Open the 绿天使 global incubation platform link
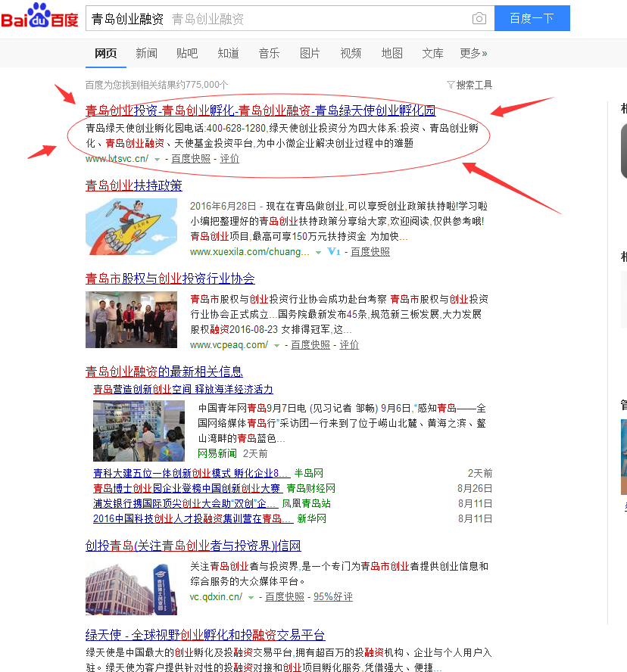 pos(205,636)
